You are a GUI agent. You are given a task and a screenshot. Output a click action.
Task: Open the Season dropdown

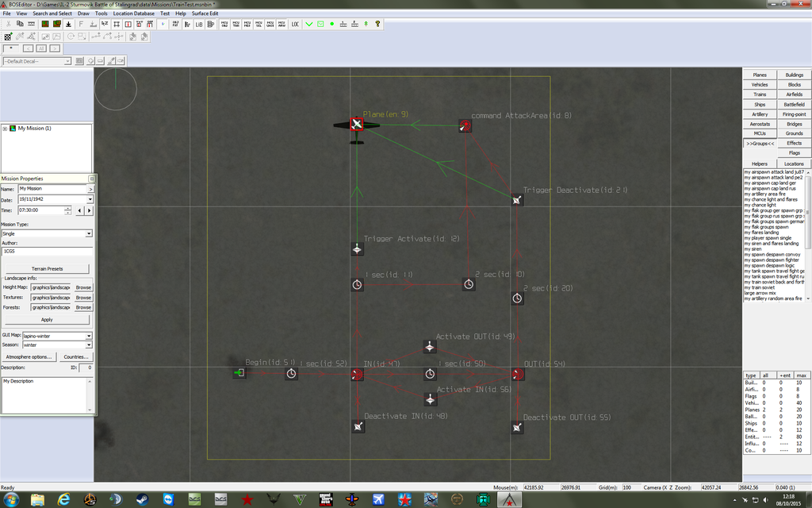(88, 345)
